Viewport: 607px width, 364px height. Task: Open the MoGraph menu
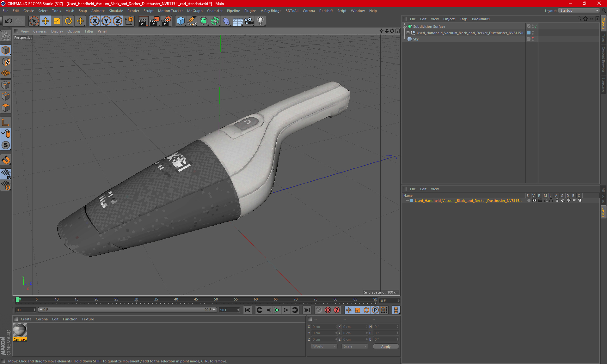coord(195,11)
